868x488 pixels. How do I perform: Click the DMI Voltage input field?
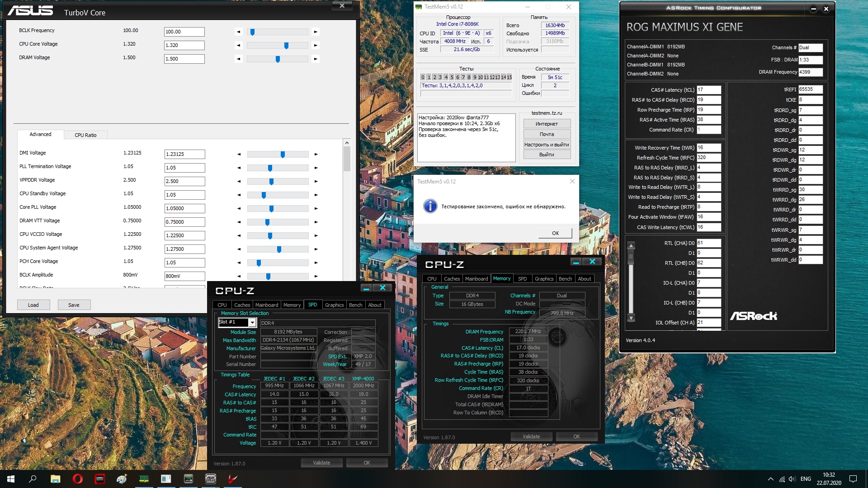184,154
